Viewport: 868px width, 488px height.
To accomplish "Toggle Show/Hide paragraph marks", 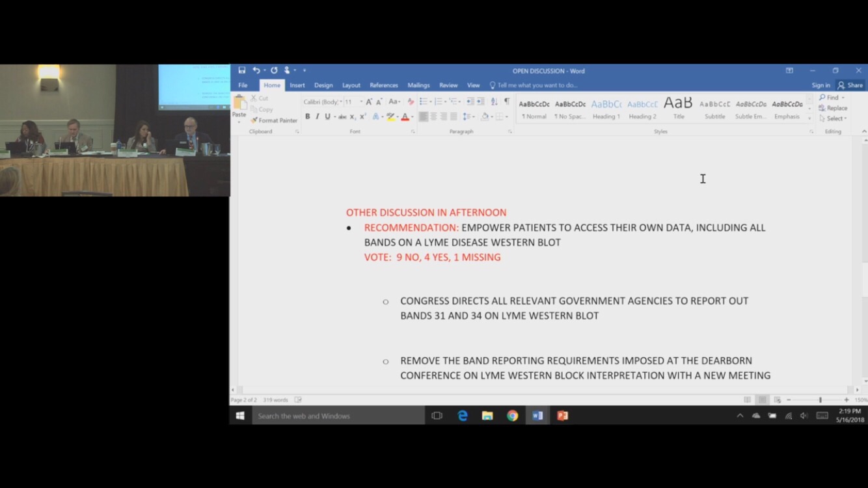I will tap(507, 102).
